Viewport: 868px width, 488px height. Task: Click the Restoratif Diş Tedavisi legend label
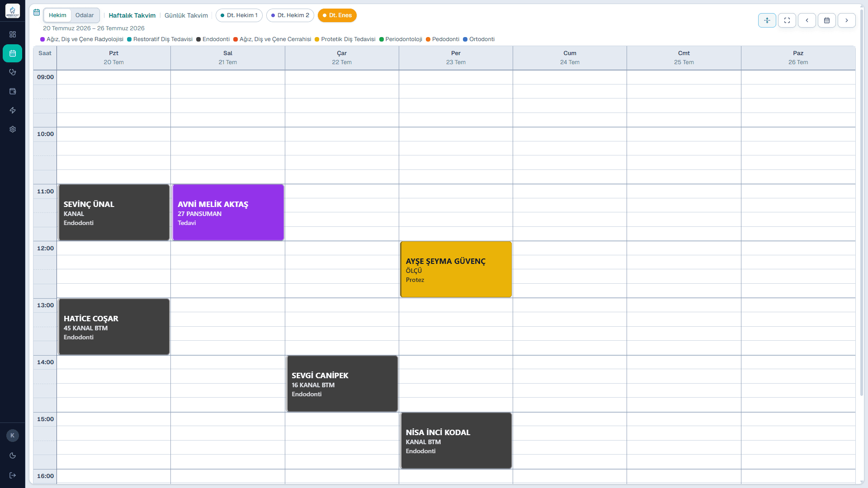[x=163, y=39]
